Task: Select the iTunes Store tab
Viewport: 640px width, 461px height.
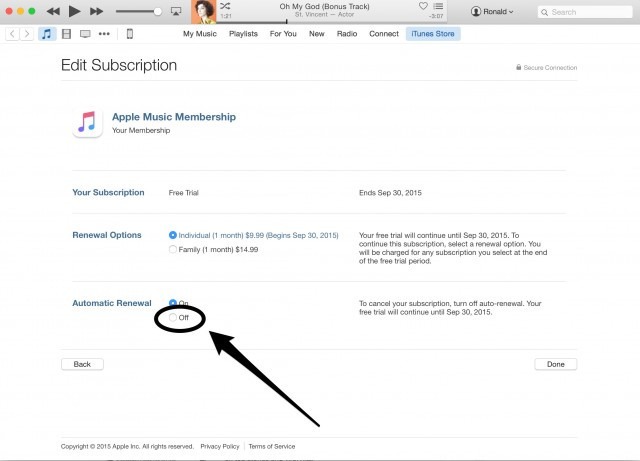Action: 433,34
